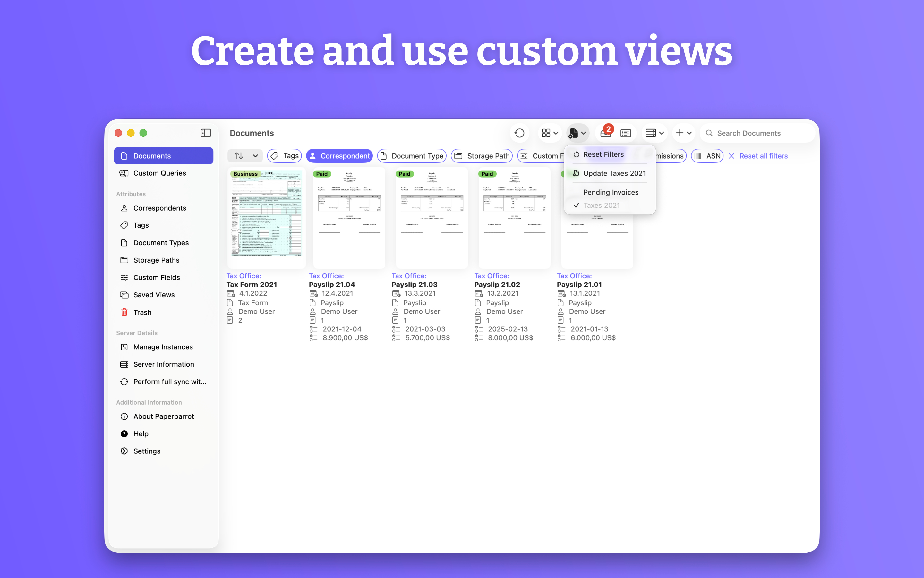Open About Paperparrot in sidebar
The width and height of the screenshot is (924, 578).
pos(163,416)
